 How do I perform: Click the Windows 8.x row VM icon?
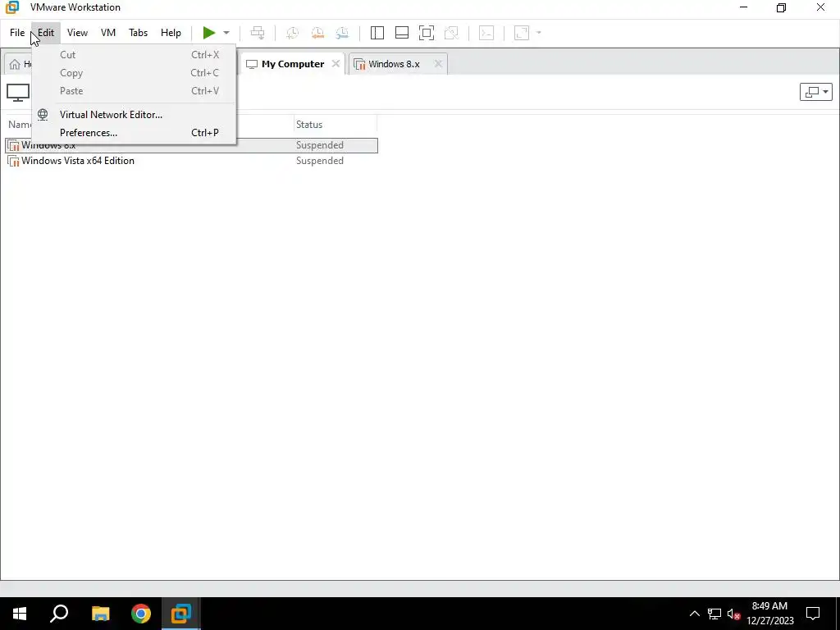(x=14, y=145)
